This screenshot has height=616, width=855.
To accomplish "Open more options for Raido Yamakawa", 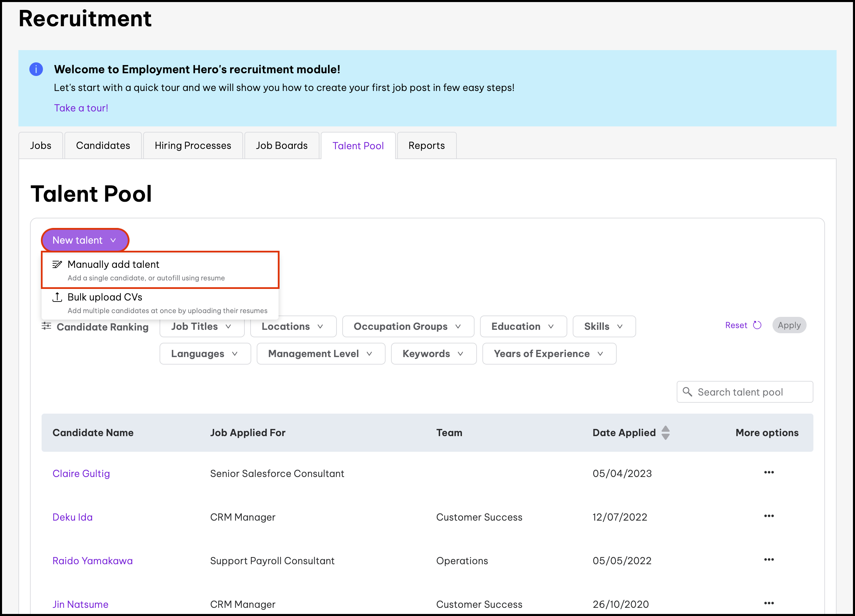I will (769, 560).
